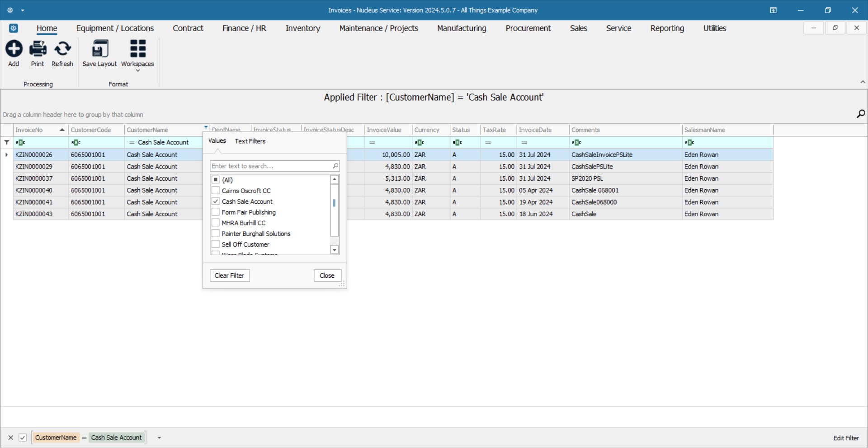The width and height of the screenshot is (868, 448).
Task: Collapse the ribbon with the chevron arrow
Action: pyautogui.click(x=863, y=82)
